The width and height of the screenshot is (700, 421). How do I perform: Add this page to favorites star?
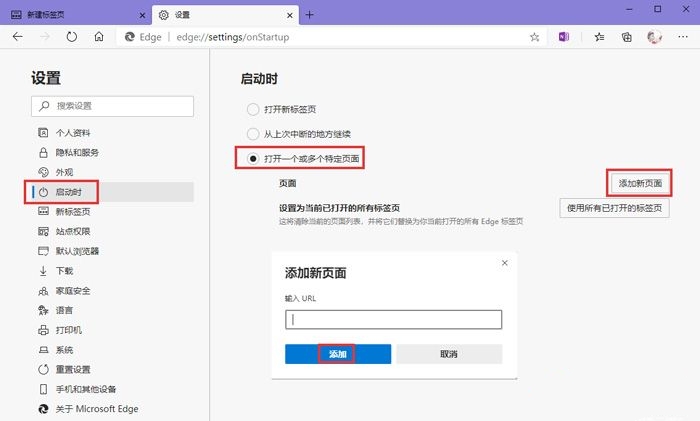pyautogui.click(x=534, y=37)
